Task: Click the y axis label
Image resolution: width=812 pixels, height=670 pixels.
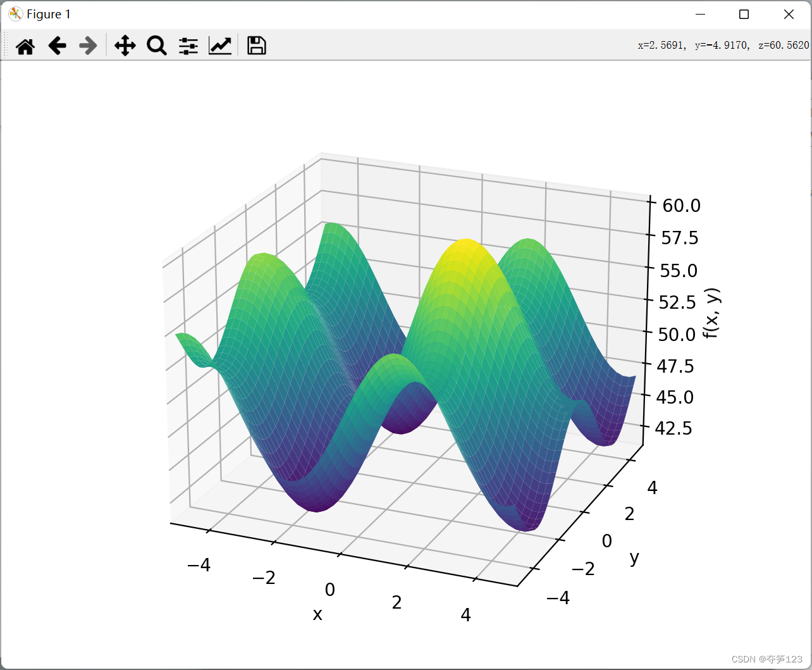Action: click(x=634, y=557)
